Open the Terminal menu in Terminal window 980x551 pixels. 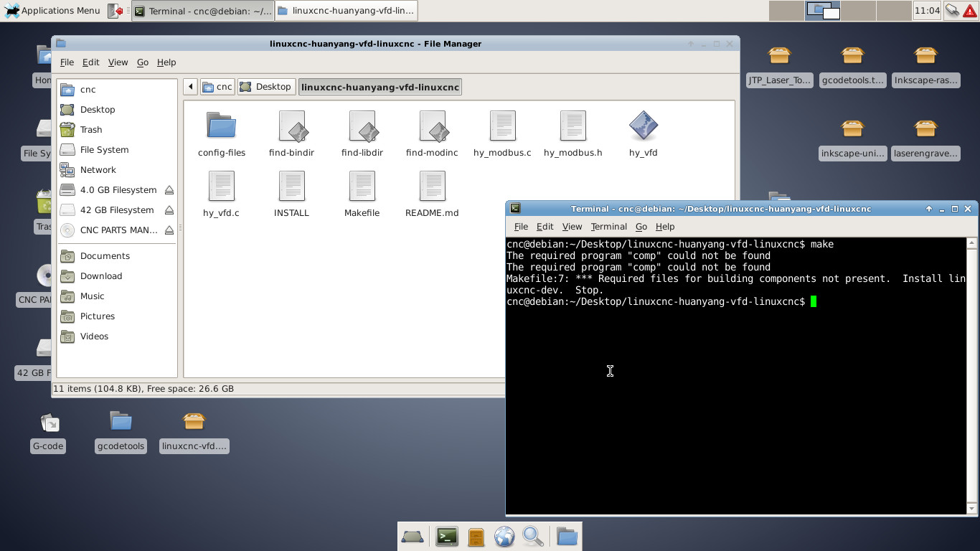point(608,227)
